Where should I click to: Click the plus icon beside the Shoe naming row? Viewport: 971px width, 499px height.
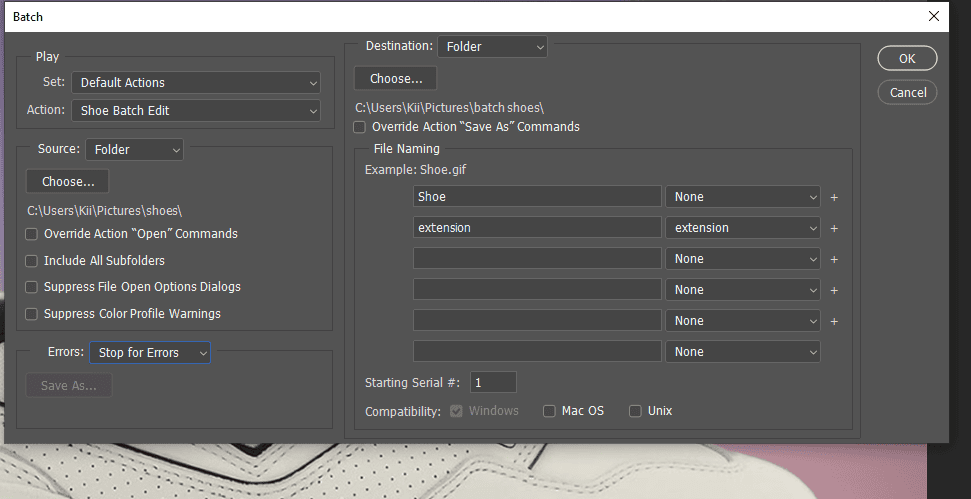(x=834, y=197)
